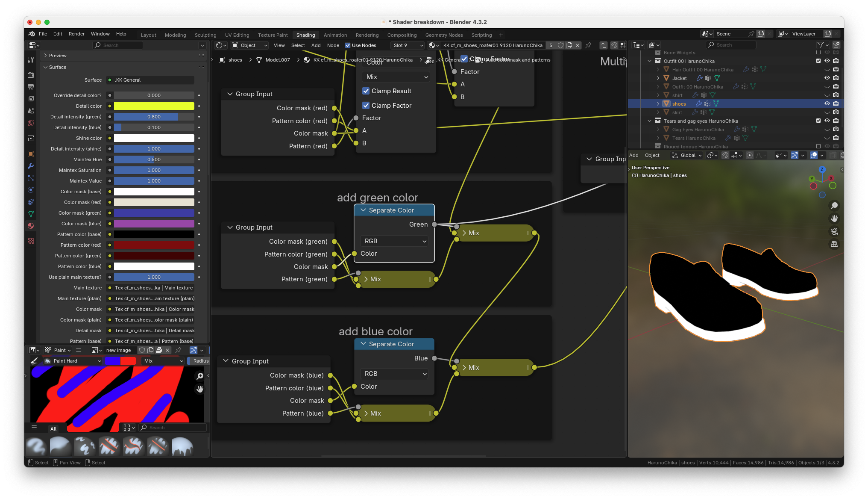Viewport: 868px width, 499px height.
Task: Open the Add menu in node editor
Action: (x=316, y=45)
